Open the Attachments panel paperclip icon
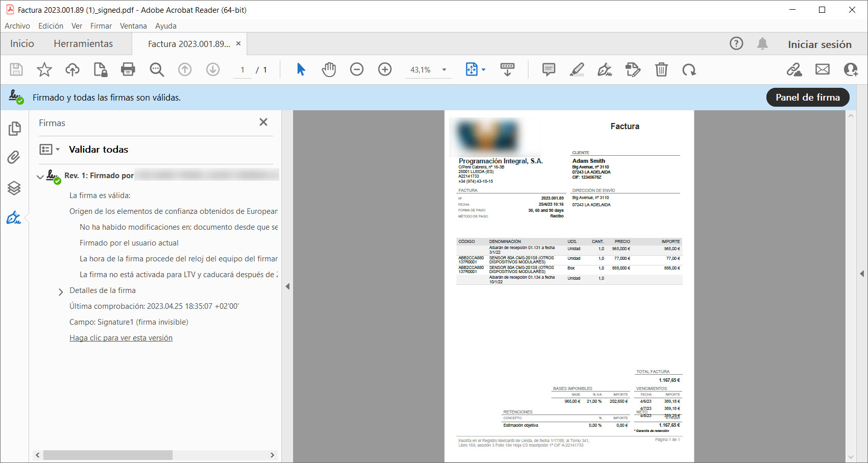Viewport: 868px width, 463px height. click(x=14, y=157)
